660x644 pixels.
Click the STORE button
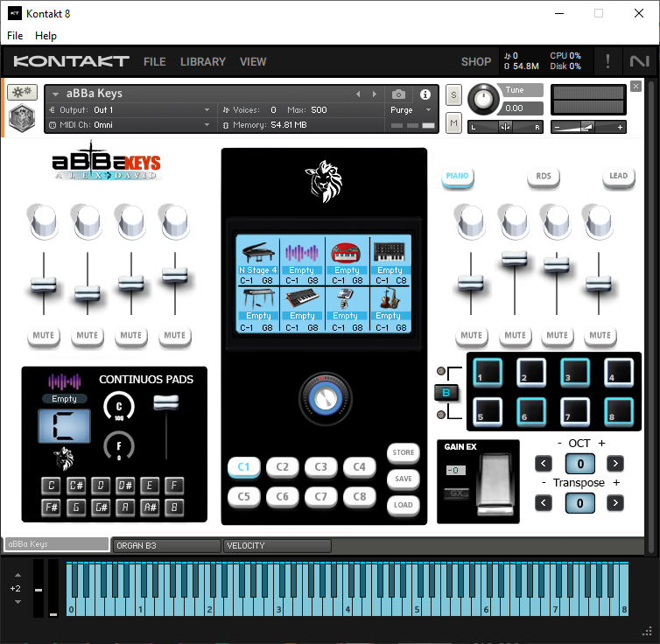404,452
